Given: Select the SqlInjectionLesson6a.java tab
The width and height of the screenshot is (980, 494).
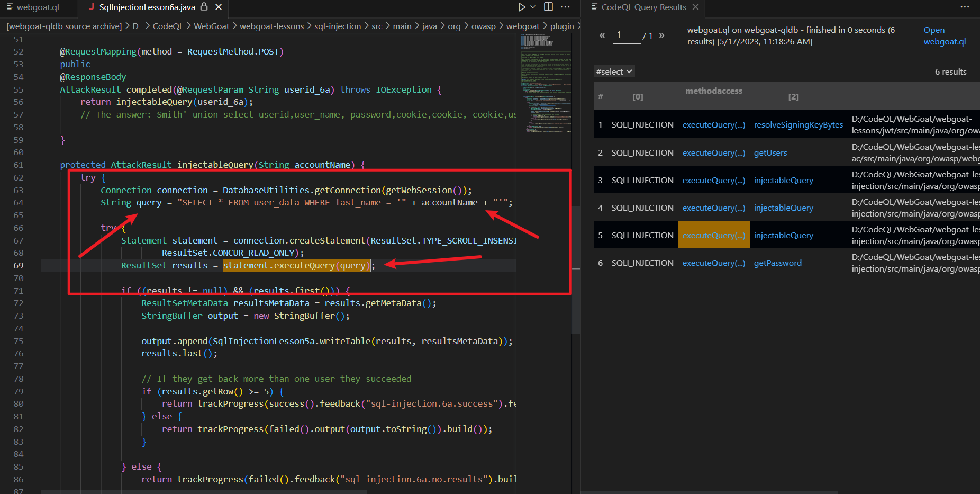Looking at the screenshot, I should [147, 7].
